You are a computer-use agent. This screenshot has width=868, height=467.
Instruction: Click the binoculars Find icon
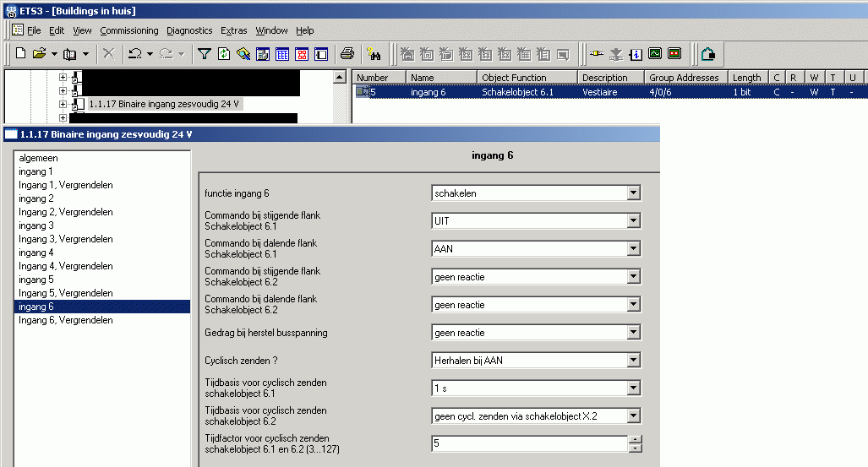point(374,54)
